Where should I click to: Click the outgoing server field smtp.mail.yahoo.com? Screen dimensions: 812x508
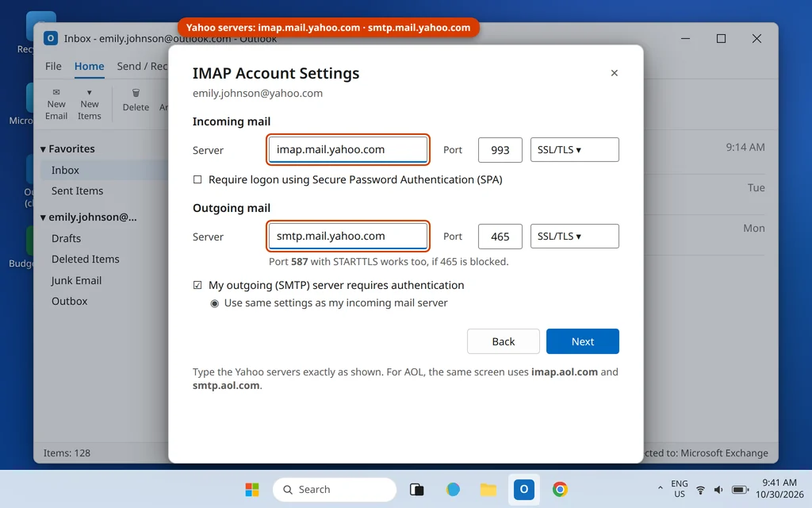348,236
